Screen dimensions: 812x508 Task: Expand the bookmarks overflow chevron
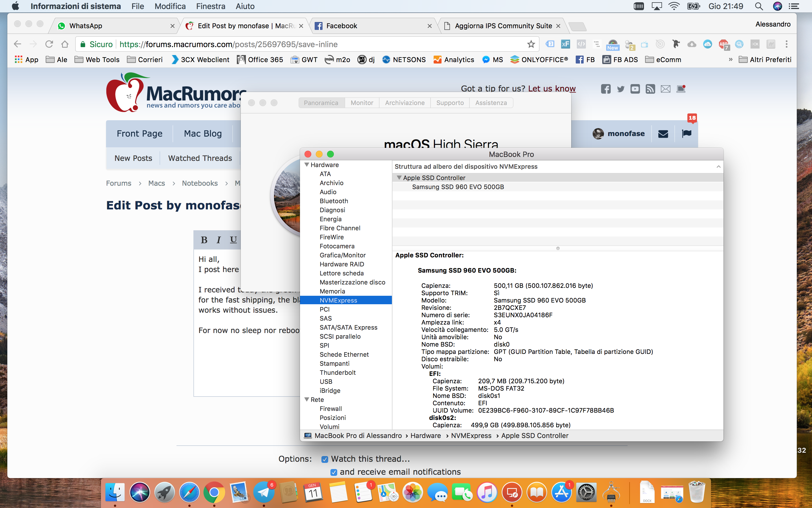point(731,60)
